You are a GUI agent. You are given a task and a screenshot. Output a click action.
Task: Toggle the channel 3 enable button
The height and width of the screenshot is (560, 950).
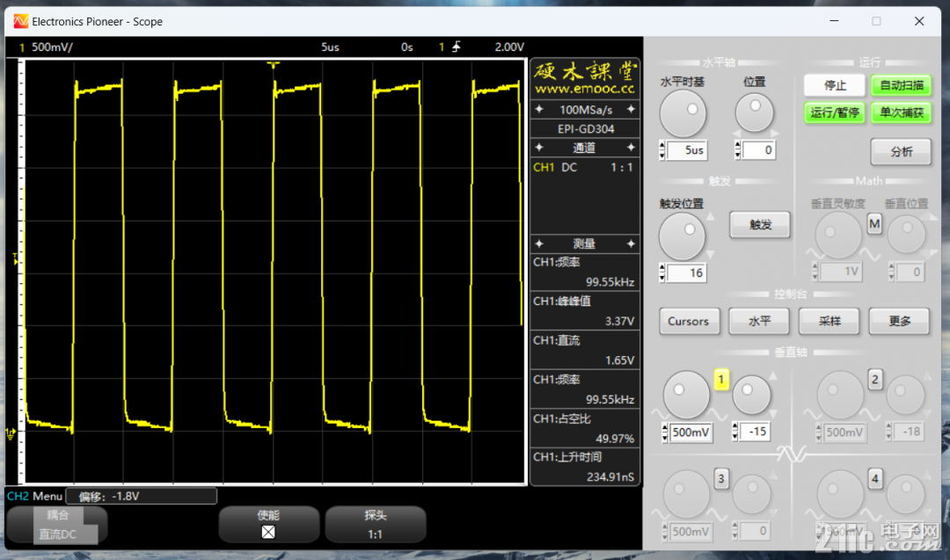[x=721, y=479]
